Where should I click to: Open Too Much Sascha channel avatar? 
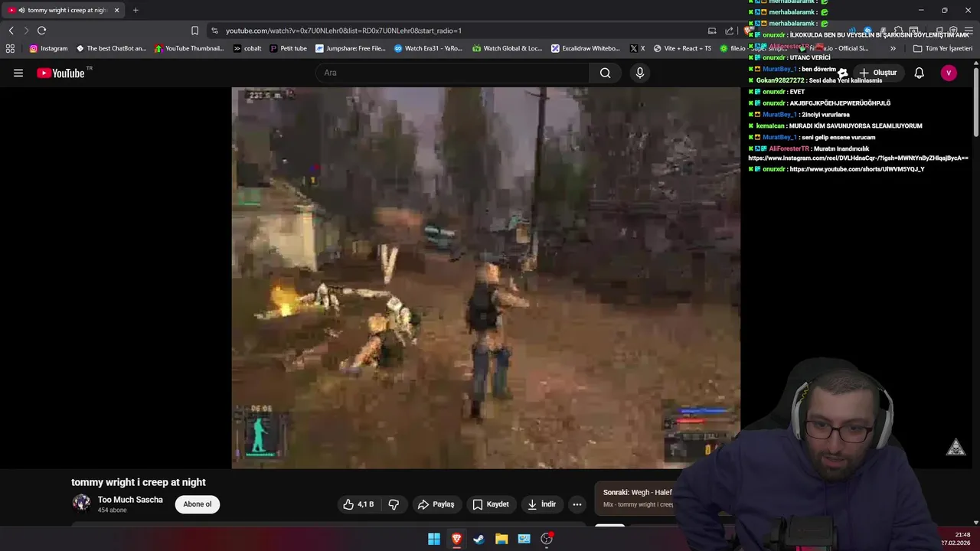81,503
